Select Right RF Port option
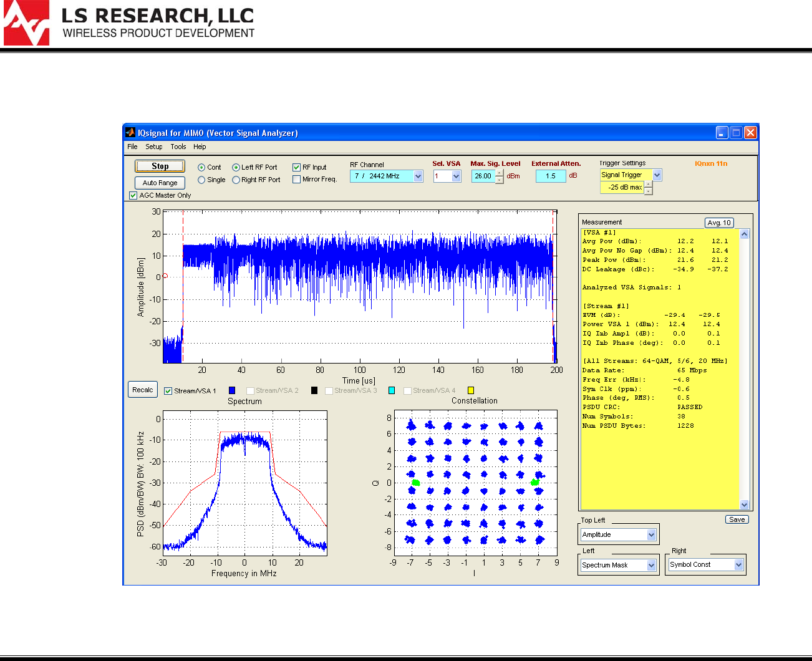The width and height of the screenshot is (812, 661). (x=236, y=180)
